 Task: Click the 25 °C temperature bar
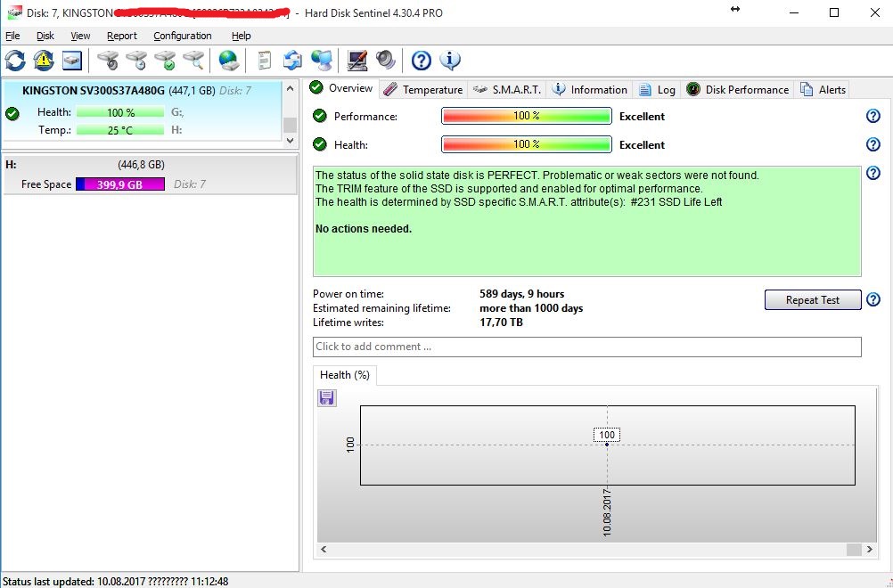pyautogui.click(x=120, y=130)
